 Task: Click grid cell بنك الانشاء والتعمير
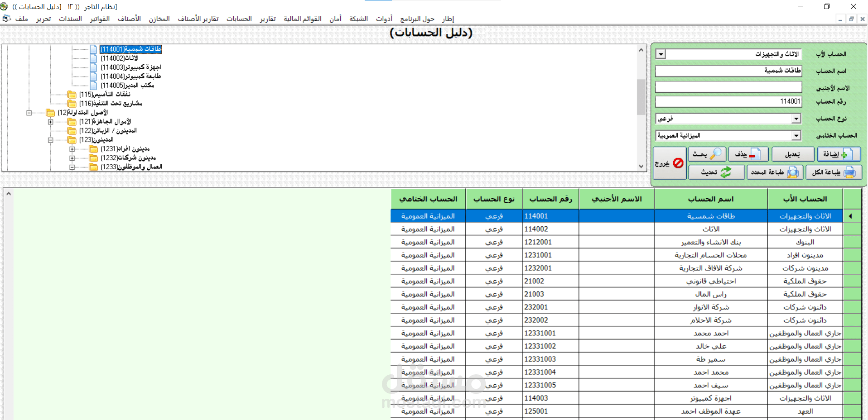[711, 243]
